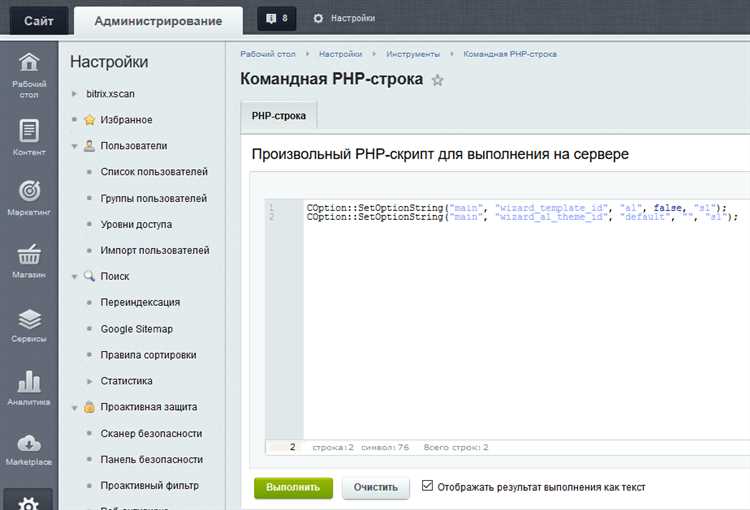Click code line 2 with wizard_a1_theme_id
This screenshot has height=510, width=750.
click(x=522, y=217)
